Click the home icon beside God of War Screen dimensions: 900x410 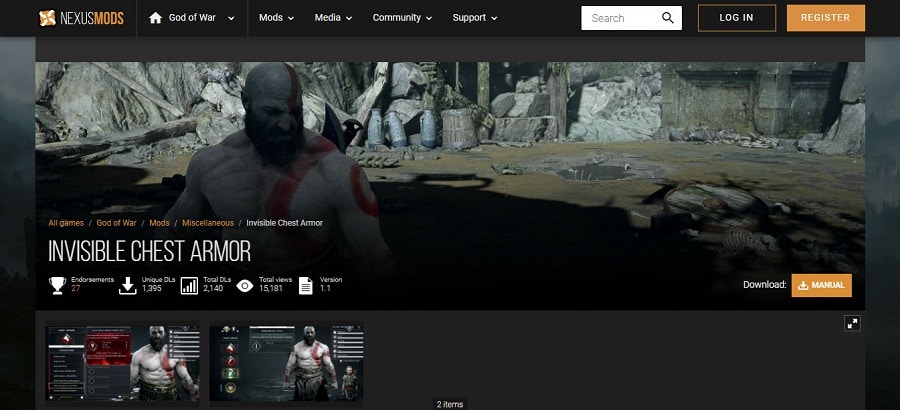click(155, 18)
